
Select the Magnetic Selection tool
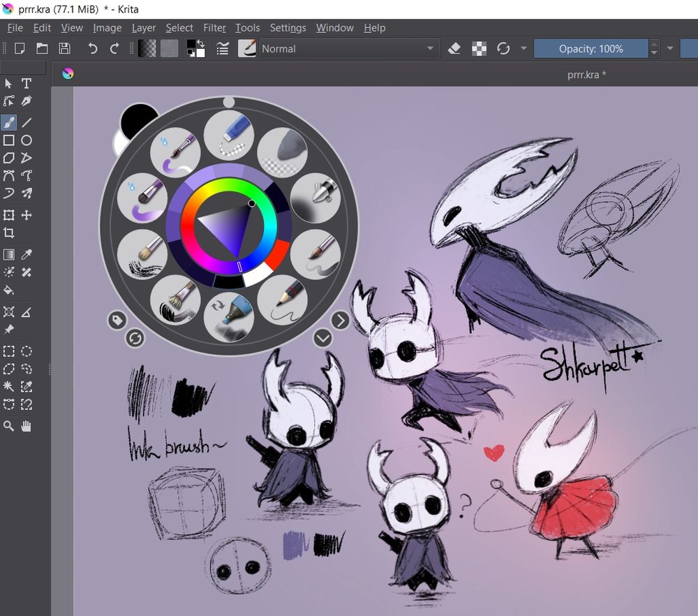click(27, 404)
